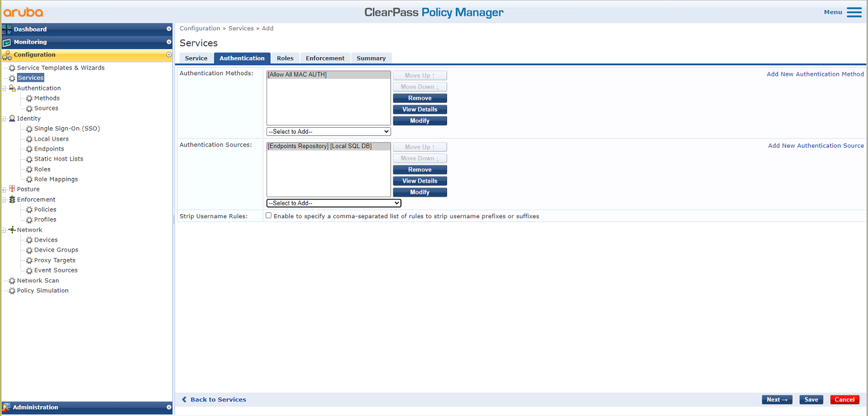Save the service configuration
Screen dimensions: 868x416
pos(811,400)
